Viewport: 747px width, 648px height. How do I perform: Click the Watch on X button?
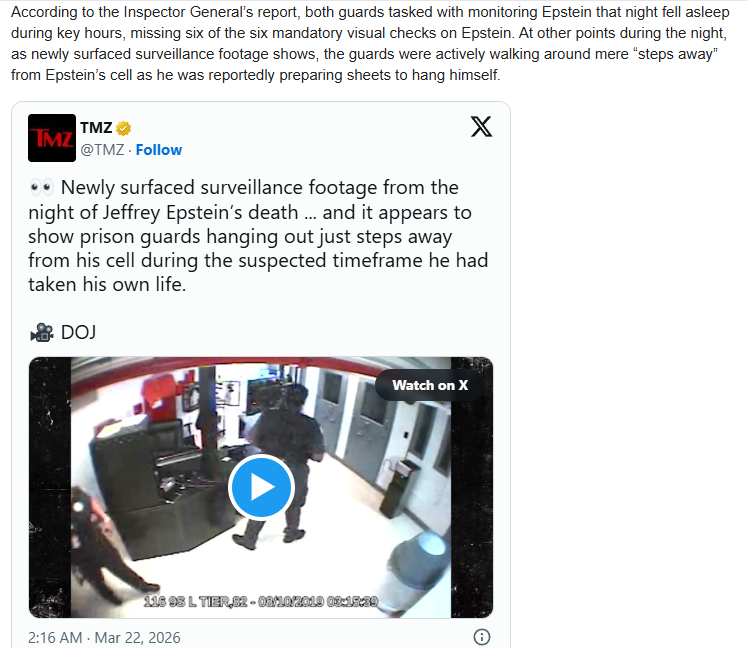[430, 385]
